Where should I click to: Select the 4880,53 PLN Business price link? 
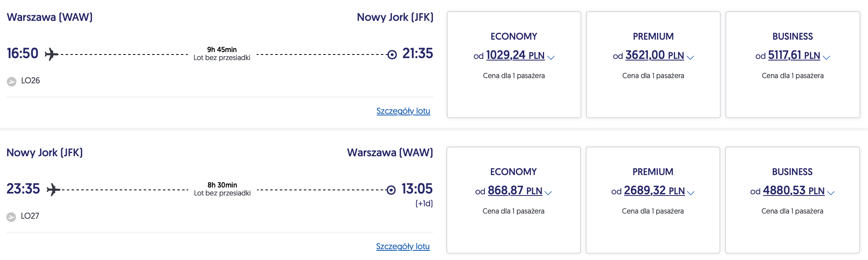pos(794,191)
